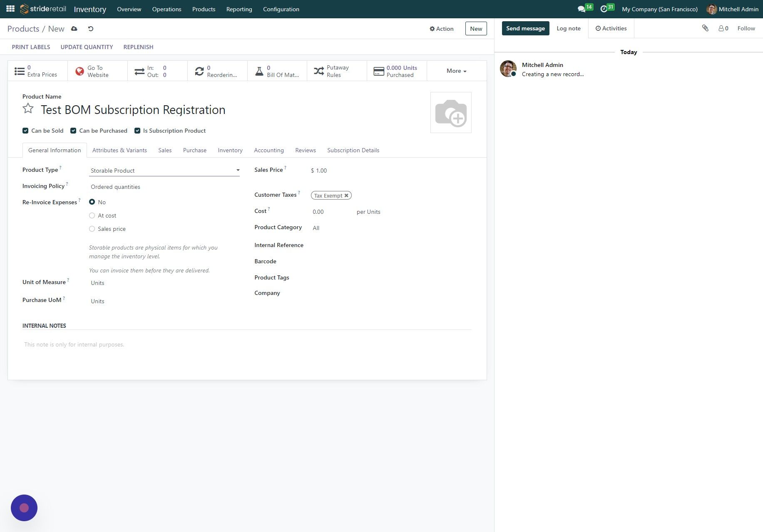Viewport: 763px width, 532px height.
Task: Uncheck Is Subscription Product checkbox
Action: point(137,131)
